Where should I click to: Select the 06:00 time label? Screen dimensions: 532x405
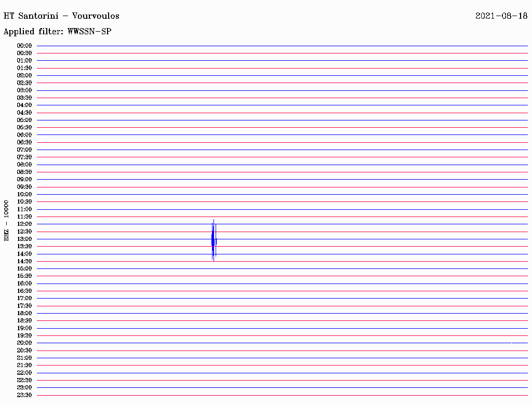coord(24,135)
